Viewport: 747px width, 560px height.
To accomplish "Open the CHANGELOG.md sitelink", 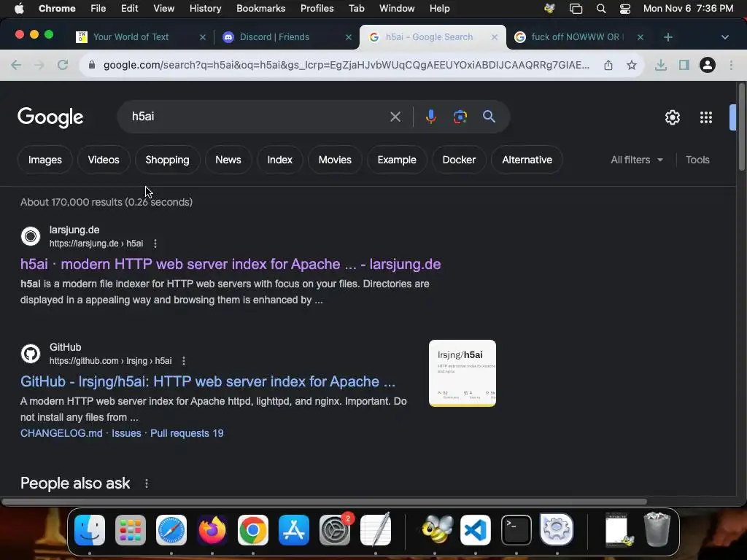I will [61, 433].
